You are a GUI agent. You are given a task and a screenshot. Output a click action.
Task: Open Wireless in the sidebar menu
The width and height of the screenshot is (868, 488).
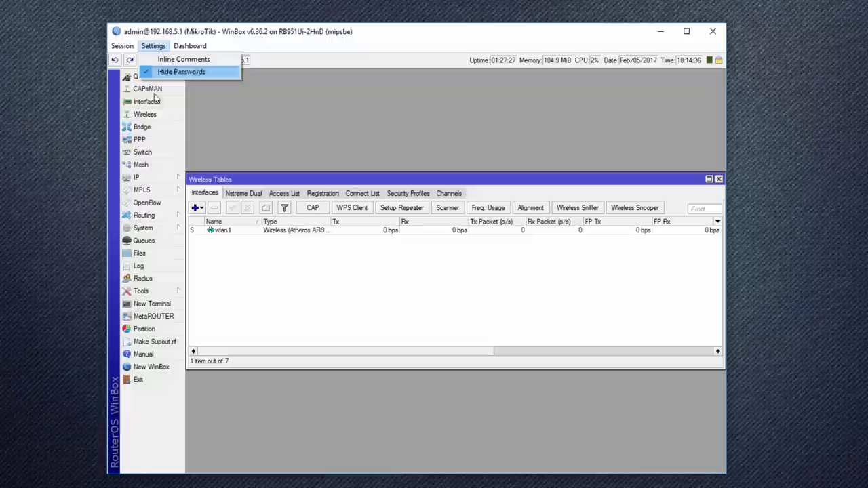click(x=144, y=115)
